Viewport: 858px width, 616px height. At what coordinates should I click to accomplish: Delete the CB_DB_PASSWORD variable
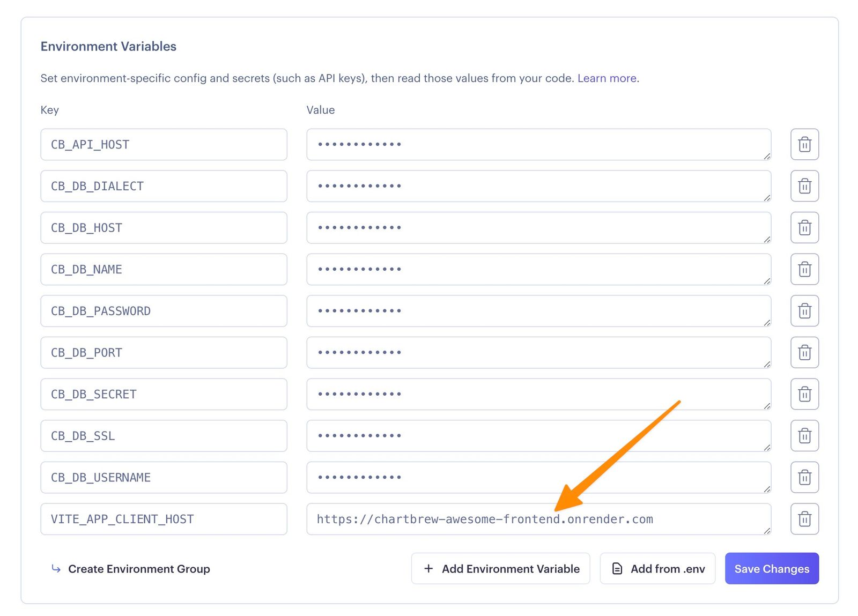804,311
